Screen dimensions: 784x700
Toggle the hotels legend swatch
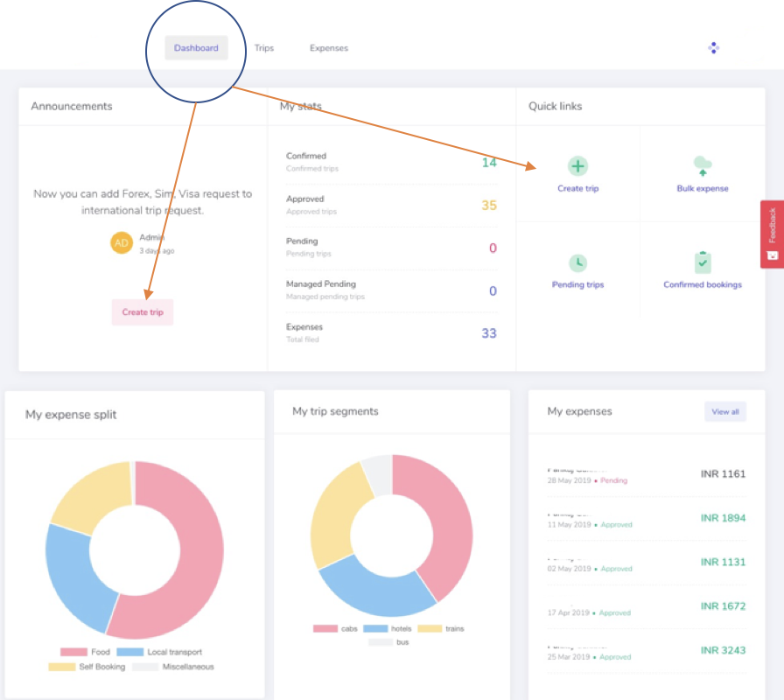(375, 628)
